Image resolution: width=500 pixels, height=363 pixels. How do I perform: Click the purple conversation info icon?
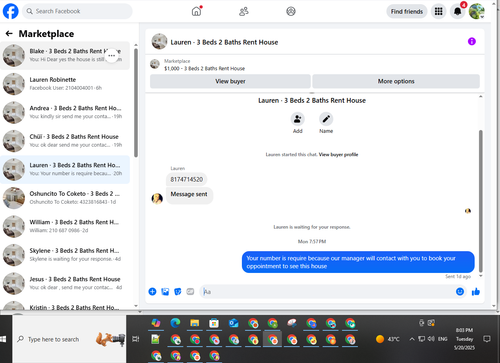pyautogui.click(x=472, y=41)
